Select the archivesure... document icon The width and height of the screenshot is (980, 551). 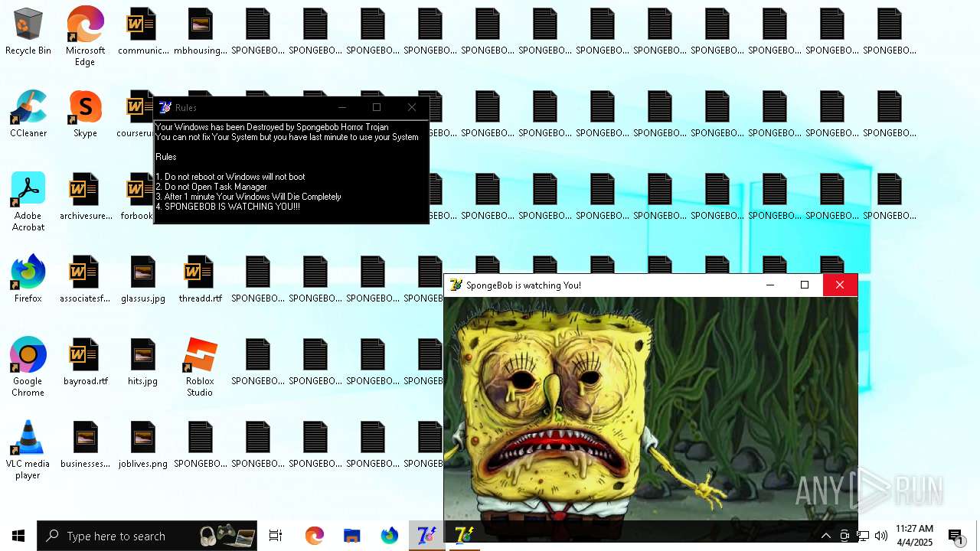(x=86, y=197)
